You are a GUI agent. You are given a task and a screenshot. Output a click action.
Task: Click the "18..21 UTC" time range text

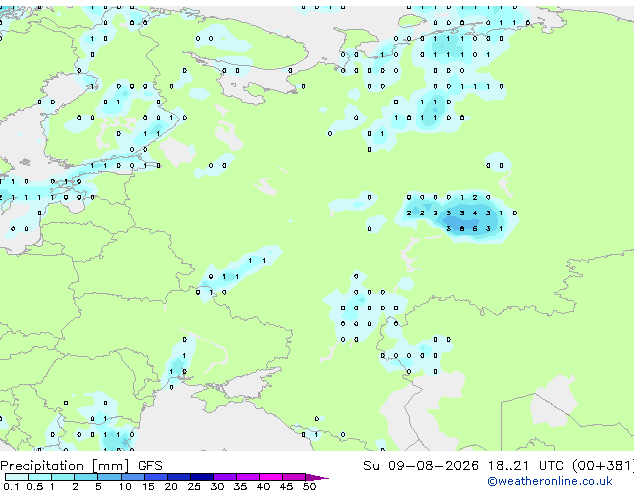[x=526, y=466]
